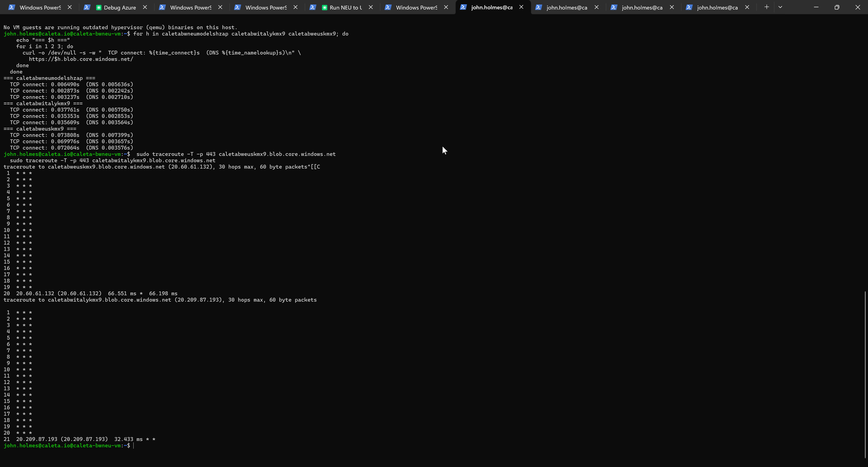The width and height of the screenshot is (868, 467).
Task: Click the 'traceroute to caletabwitalykmx9' header line
Action: pyautogui.click(x=160, y=300)
